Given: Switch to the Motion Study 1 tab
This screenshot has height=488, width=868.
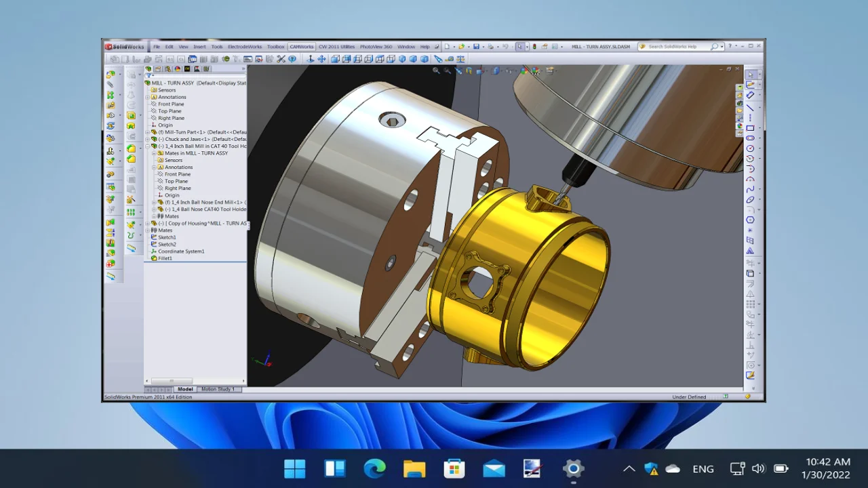Looking at the screenshot, I should pos(218,389).
